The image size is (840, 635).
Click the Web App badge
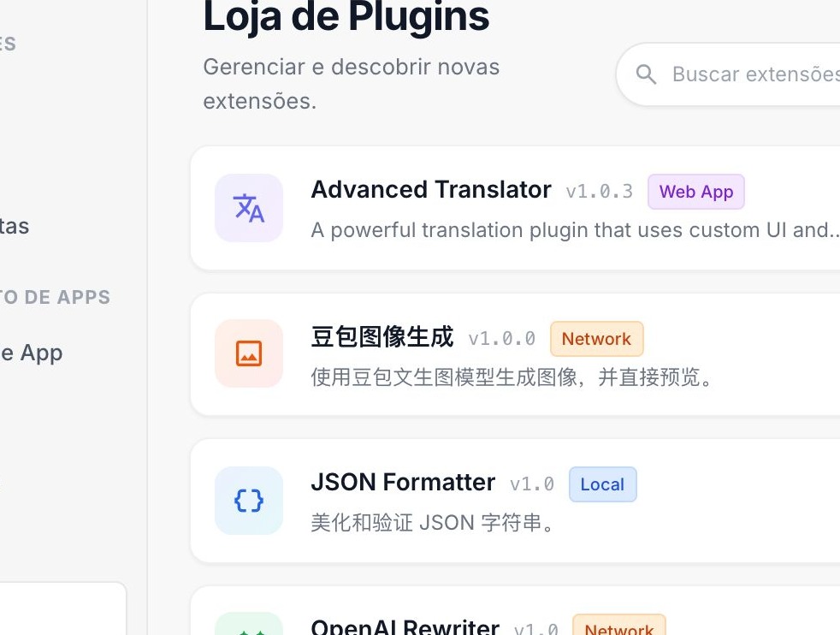click(x=696, y=192)
